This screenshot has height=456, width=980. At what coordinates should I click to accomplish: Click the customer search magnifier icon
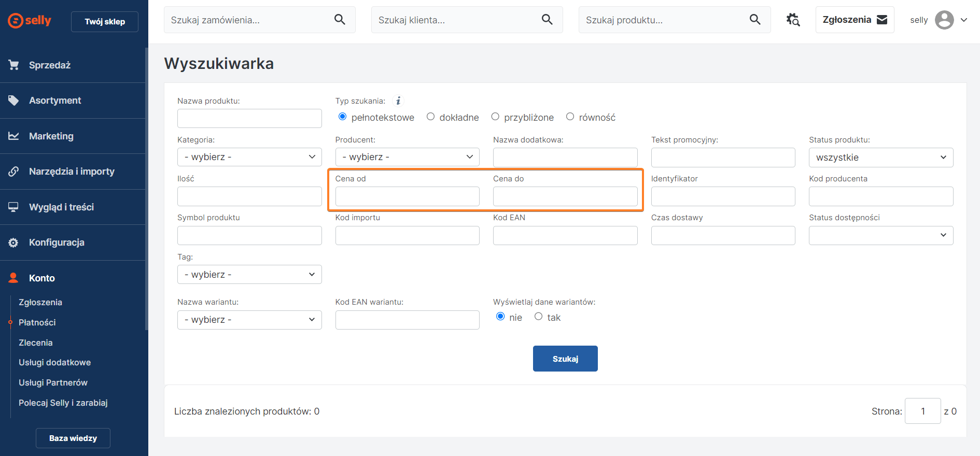click(x=547, y=20)
